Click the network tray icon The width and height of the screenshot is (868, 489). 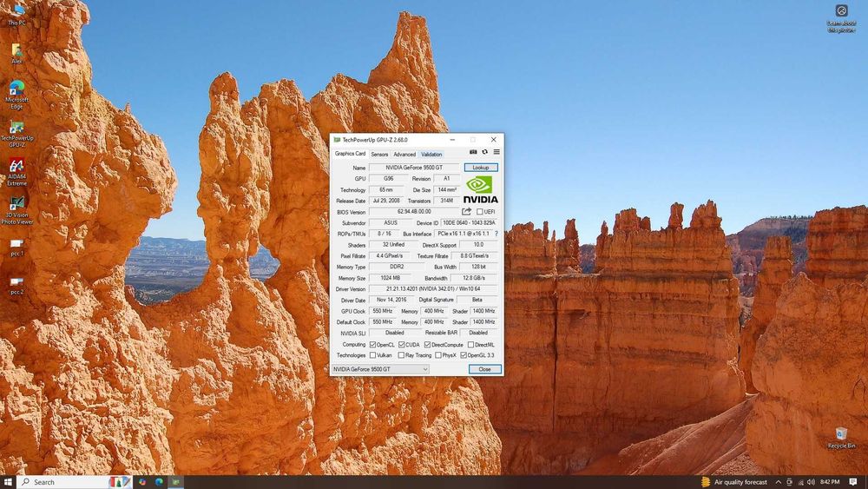[x=800, y=482]
